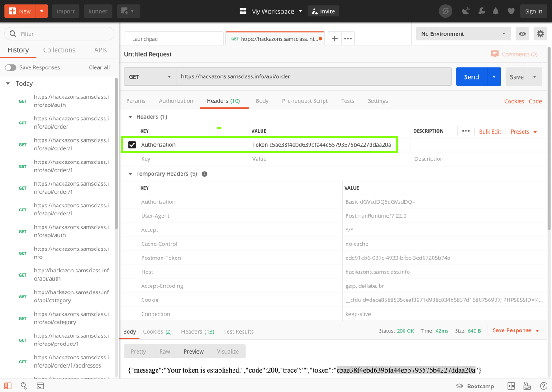The height and width of the screenshot is (392, 552).
Task: Toggle the Save Responses switch
Action: click(11, 67)
